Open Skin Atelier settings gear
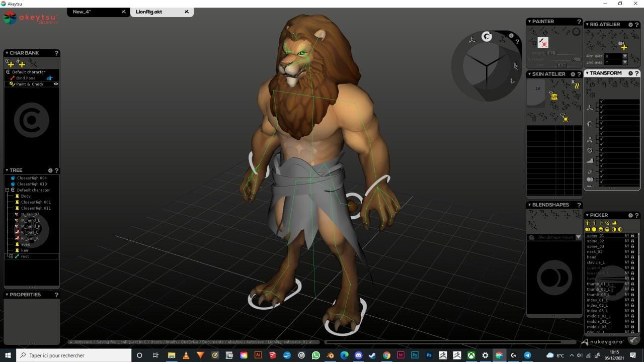644x362 pixels. (573, 74)
